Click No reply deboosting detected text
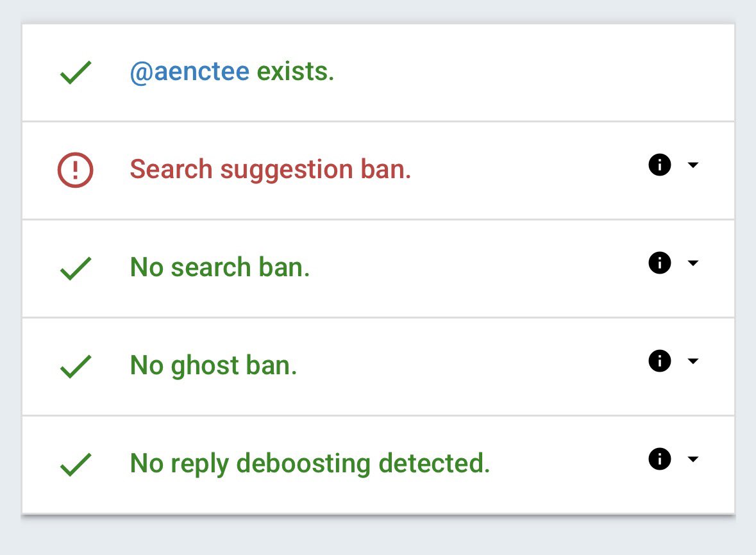This screenshot has width=756, height=555. click(310, 464)
